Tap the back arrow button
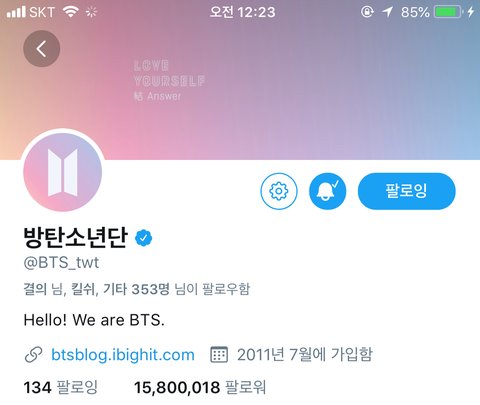The image size is (480, 405). click(x=42, y=49)
